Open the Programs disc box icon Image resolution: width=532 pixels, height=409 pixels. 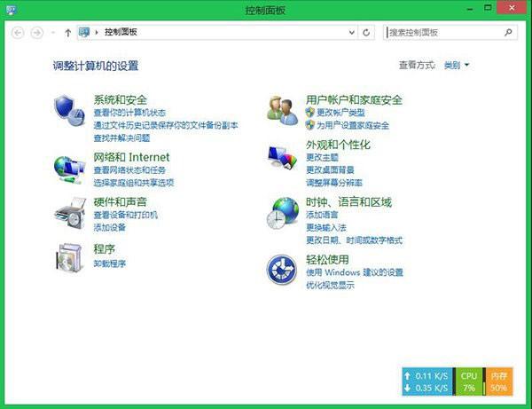pos(70,257)
